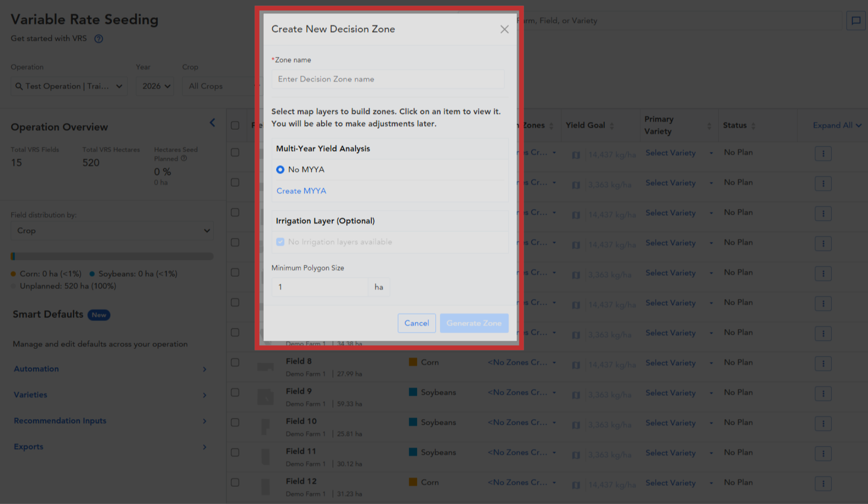
Task: Toggle No Irrigation layers available checkbox
Action: [x=280, y=242]
